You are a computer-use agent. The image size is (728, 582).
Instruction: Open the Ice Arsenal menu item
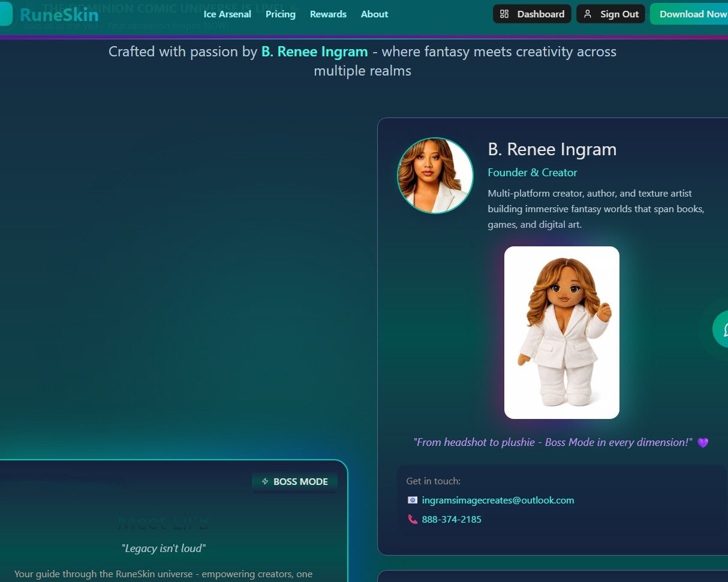(227, 14)
